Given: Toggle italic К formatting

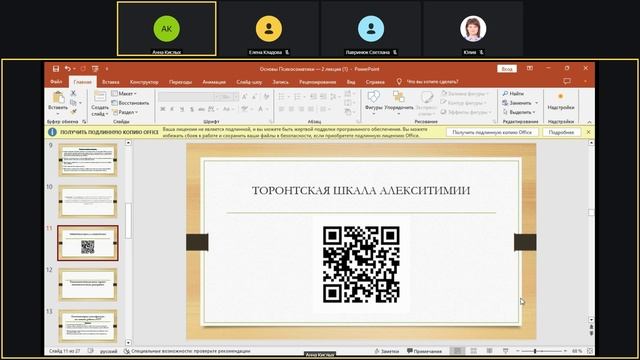Looking at the screenshot, I should coord(172,109).
